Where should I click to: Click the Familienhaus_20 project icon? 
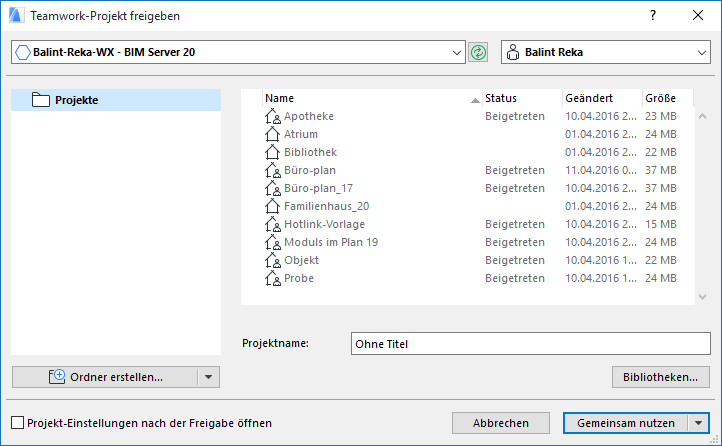click(x=272, y=207)
